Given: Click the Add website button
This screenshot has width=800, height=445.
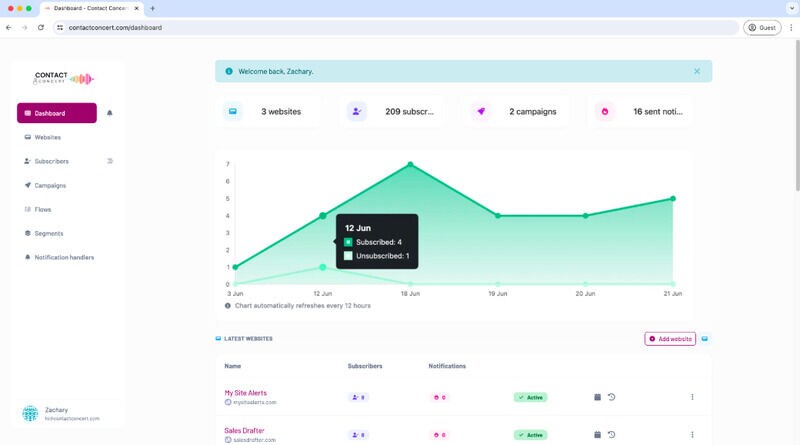Looking at the screenshot, I should point(670,339).
